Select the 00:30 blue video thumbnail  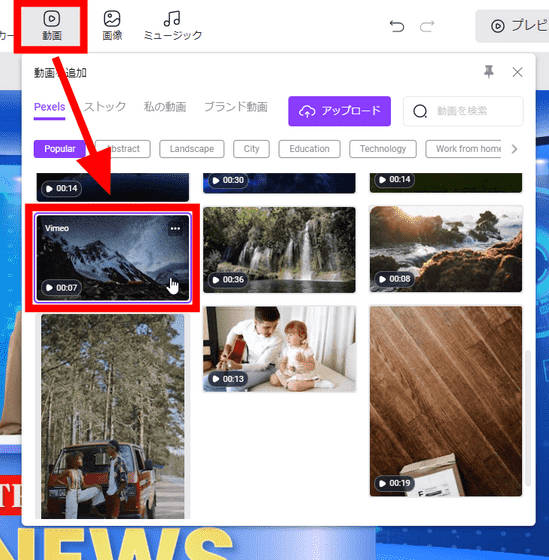click(279, 183)
